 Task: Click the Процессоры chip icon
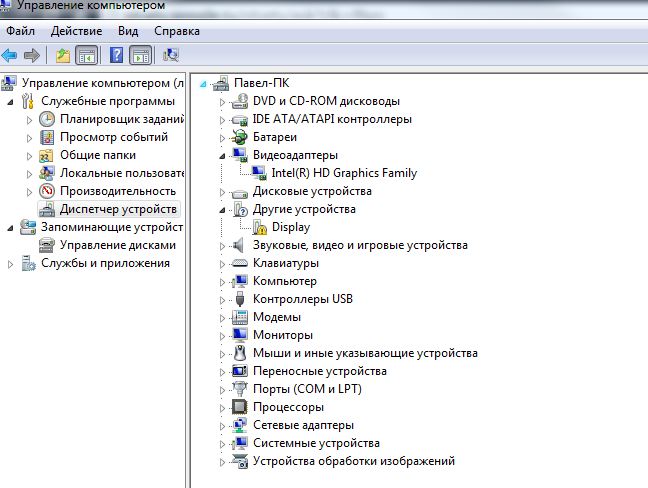pyautogui.click(x=240, y=407)
